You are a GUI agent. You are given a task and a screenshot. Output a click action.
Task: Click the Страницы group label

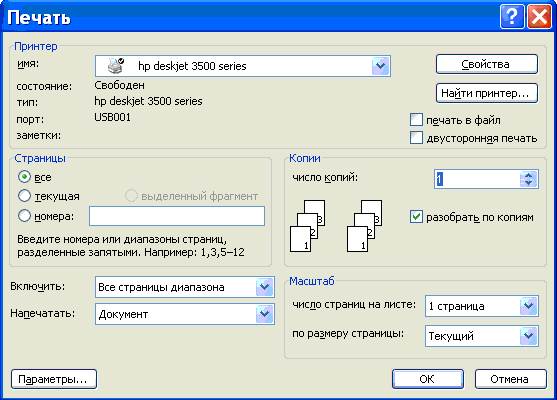(x=40, y=158)
